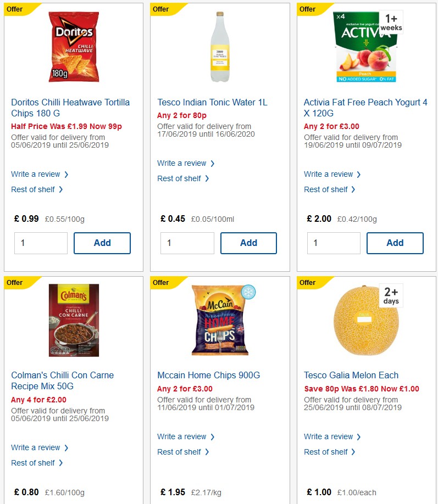Screen dimensions: 438x504
Task: Expand rest of shelf for Colman's mix
Action: tap(34, 463)
